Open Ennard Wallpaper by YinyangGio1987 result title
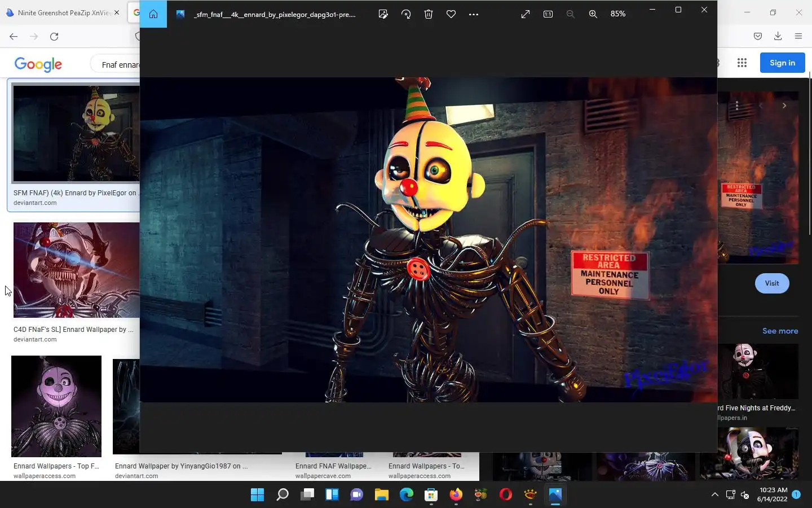The image size is (812, 508). (x=181, y=466)
